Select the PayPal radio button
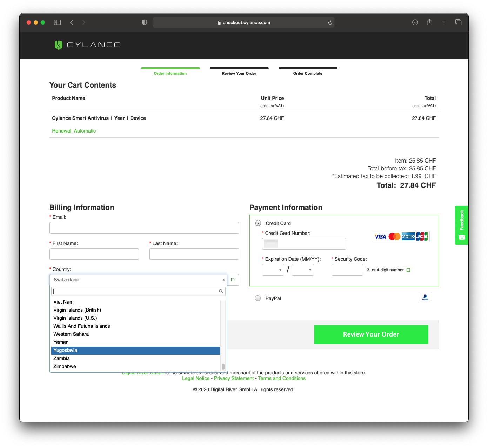The width and height of the screenshot is (488, 448). [258, 298]
